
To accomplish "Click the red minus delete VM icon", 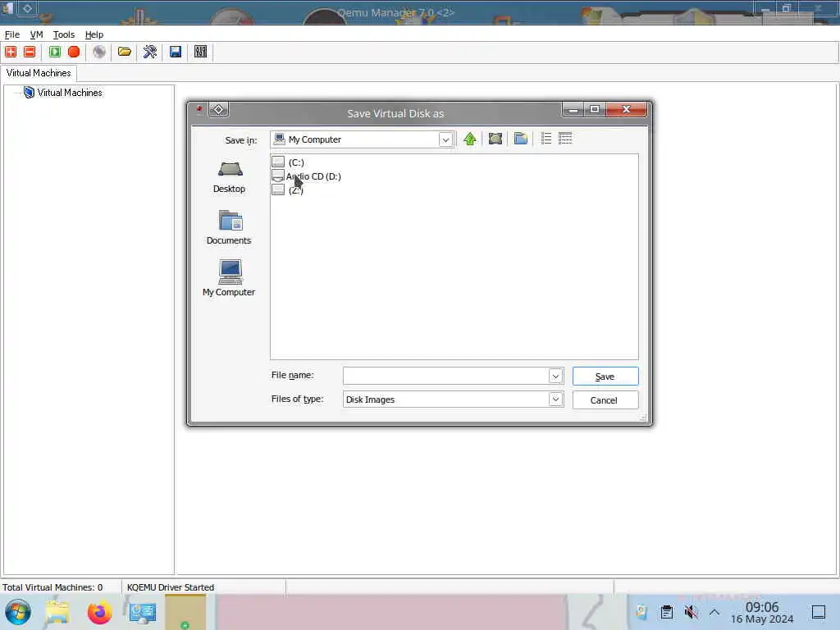I will [30, 52].
